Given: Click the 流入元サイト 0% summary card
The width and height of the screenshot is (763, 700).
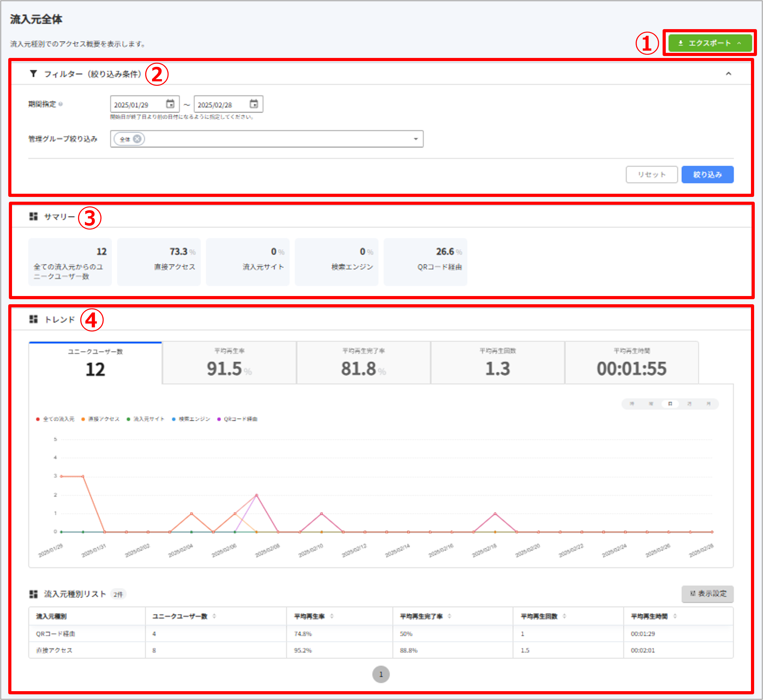Looking at the screenshot, I should pyautogui.click(x=248, y=262).
